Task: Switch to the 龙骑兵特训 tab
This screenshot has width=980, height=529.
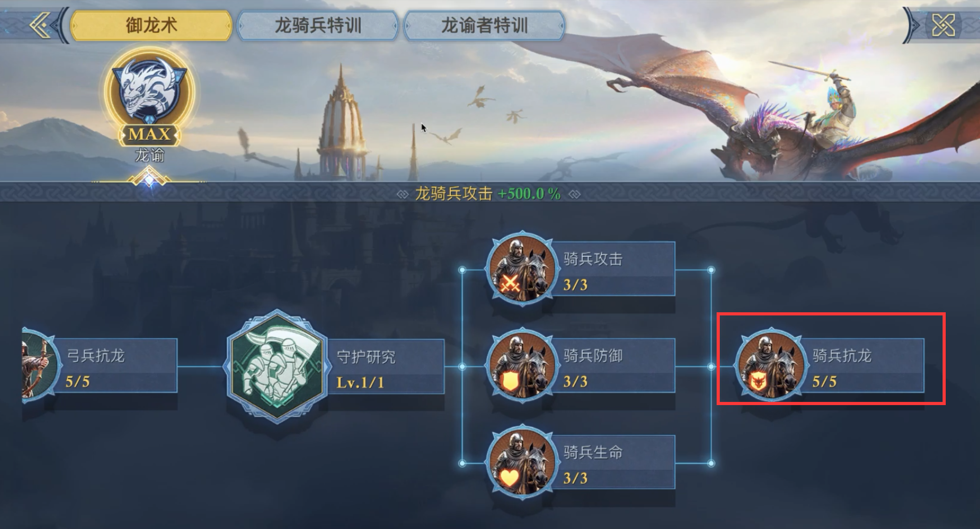Action: click(x=318, y=26)
